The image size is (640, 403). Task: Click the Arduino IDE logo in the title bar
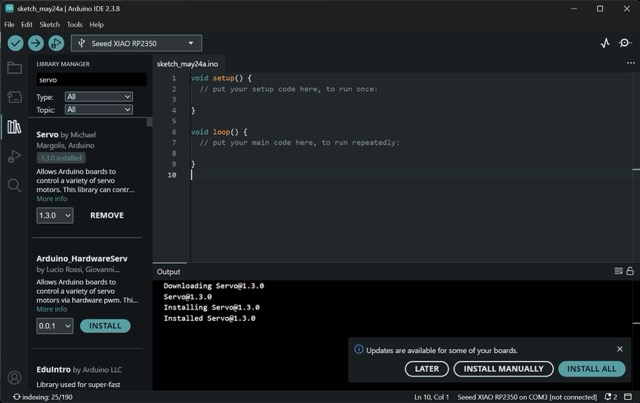click(9, 8)
